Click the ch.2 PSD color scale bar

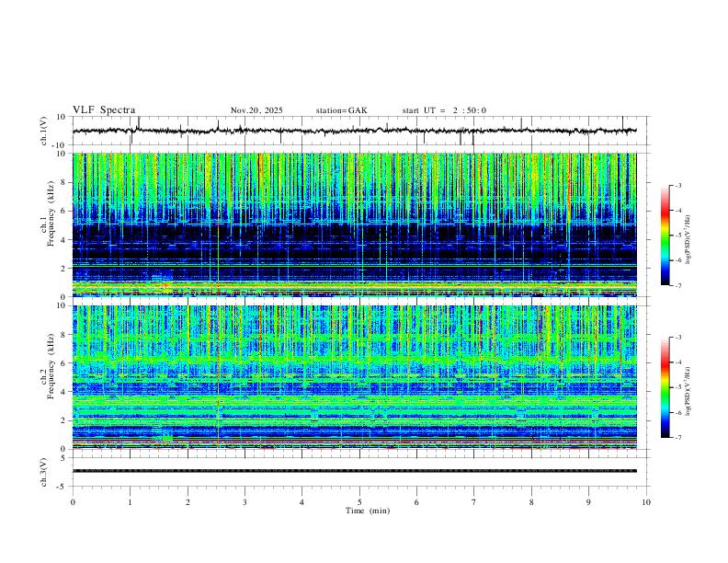tap(665, 387)
